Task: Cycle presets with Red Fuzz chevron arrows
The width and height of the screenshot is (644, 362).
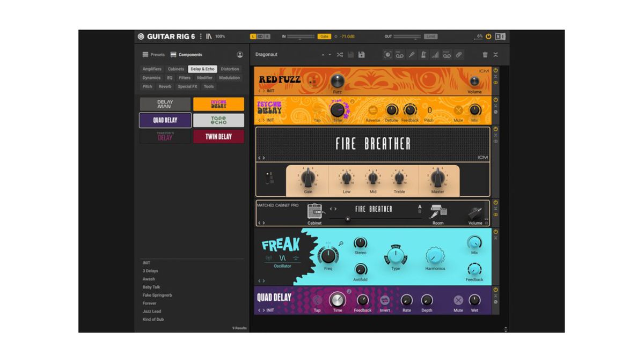Action: click(x=261, y=92)
